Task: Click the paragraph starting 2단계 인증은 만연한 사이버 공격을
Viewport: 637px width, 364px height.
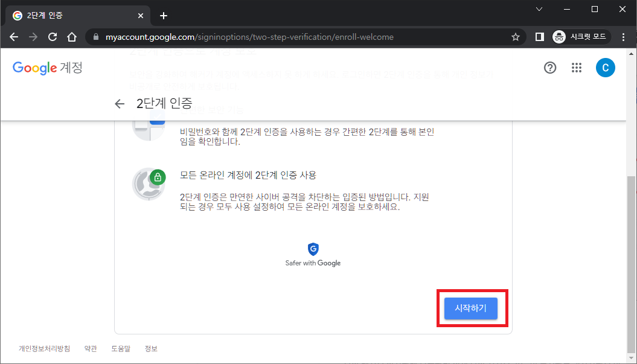Action: click(305, 202)
